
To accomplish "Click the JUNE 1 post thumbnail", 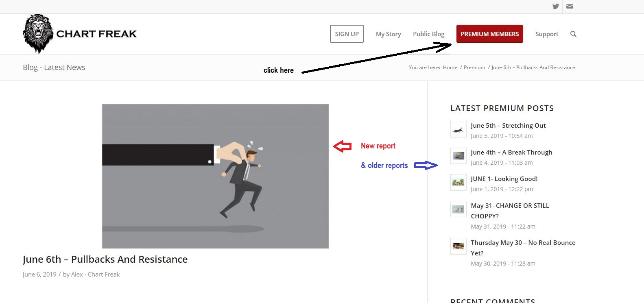I will click(x=458, y=182).
